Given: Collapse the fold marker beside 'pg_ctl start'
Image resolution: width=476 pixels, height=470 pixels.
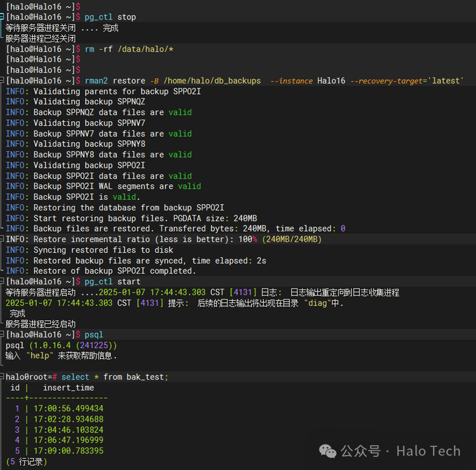Looking at the screenshot, I should 2,281.
